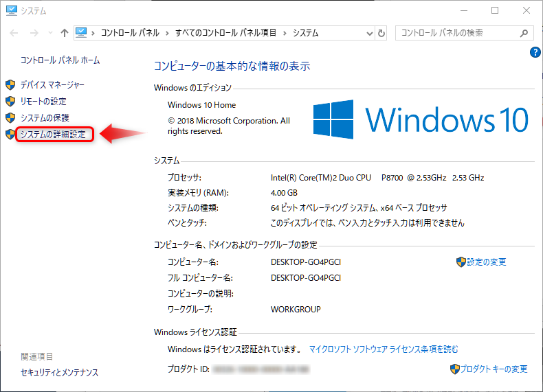Click shield icon beside システムの保護
The image size is (543, 392).
(x=10, y=117)
